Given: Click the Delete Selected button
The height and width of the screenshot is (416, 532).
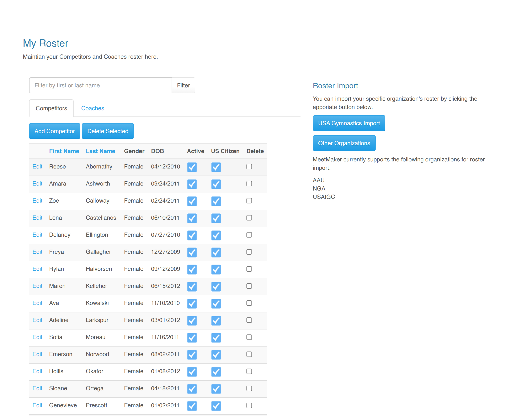Looking at the screenshot, I should tap(108, 131).
